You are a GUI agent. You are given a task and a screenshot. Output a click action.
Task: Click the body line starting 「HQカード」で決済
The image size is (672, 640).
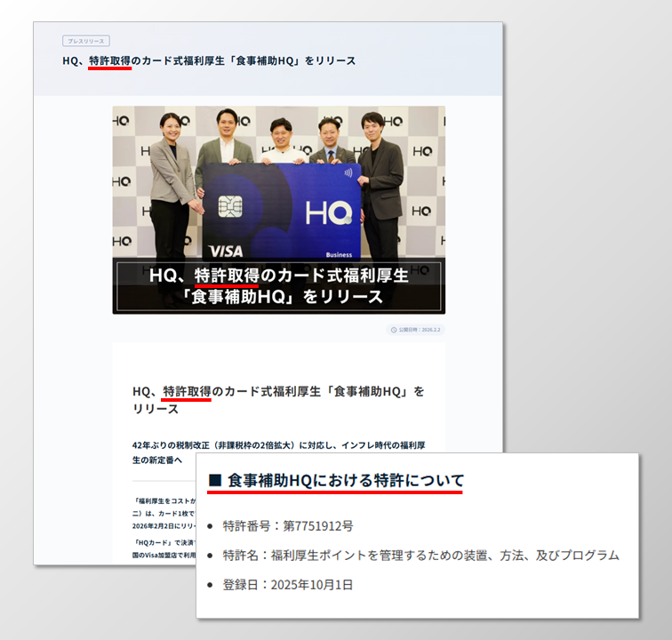(x=164, y=543)
